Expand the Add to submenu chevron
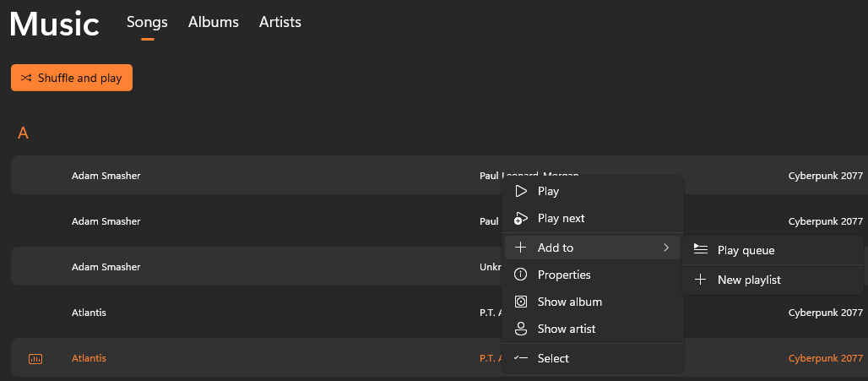 (666, 248)
